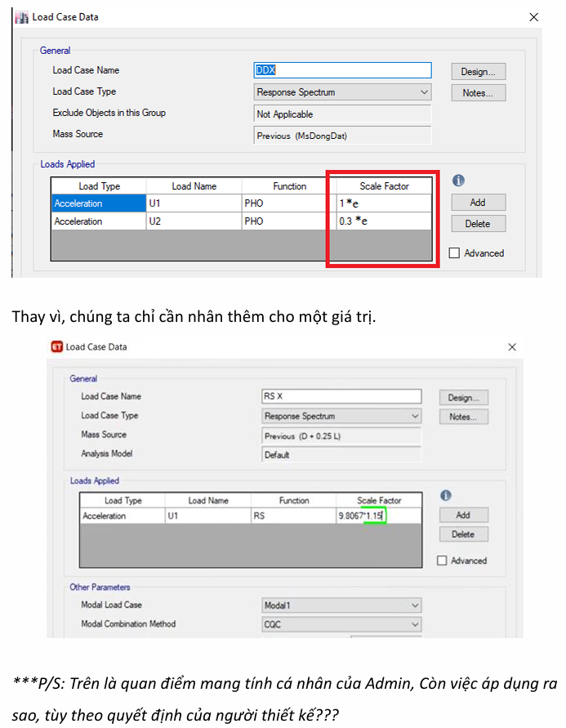The image size is (566, 728).
Task: Click the info icon in the DDX dialog
Action: tap(458, 181)
